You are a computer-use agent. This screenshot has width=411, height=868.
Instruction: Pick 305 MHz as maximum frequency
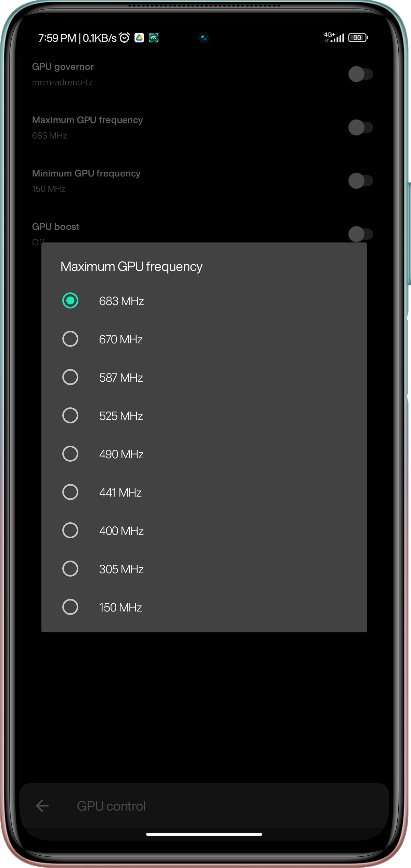tap(204, 569)
